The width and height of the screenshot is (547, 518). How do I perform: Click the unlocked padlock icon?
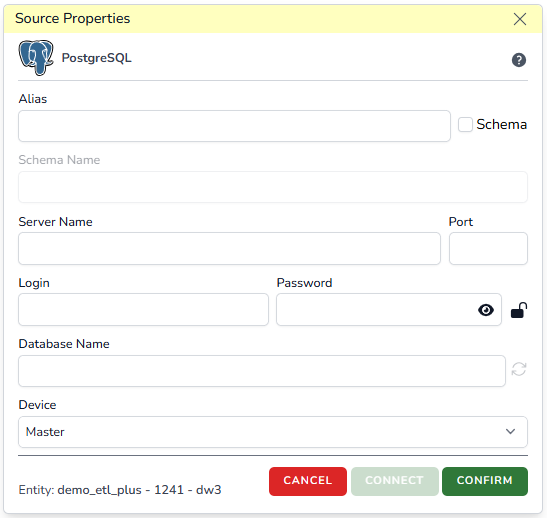click(519, 310)
